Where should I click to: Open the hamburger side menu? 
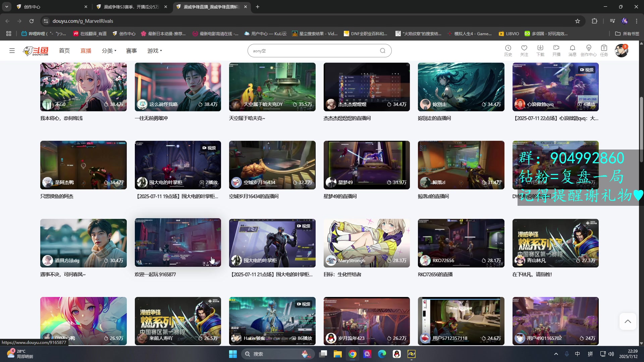click(x=12, y=51)
